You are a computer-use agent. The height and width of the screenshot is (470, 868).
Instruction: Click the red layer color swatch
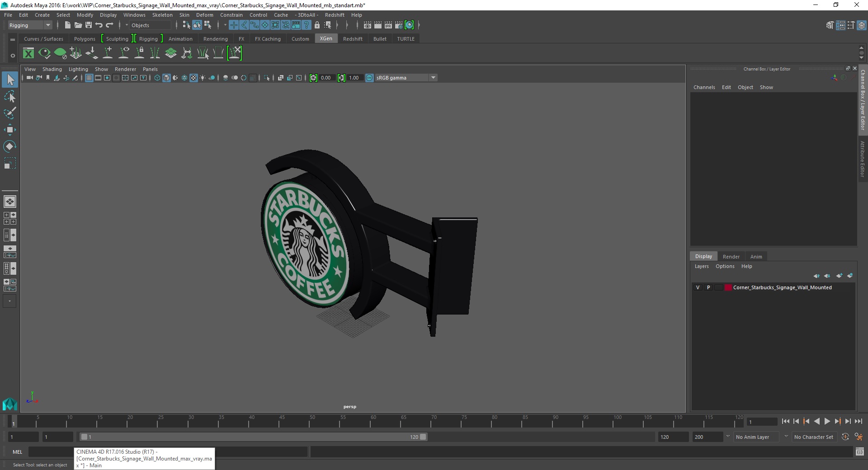(x=728, y=287)
